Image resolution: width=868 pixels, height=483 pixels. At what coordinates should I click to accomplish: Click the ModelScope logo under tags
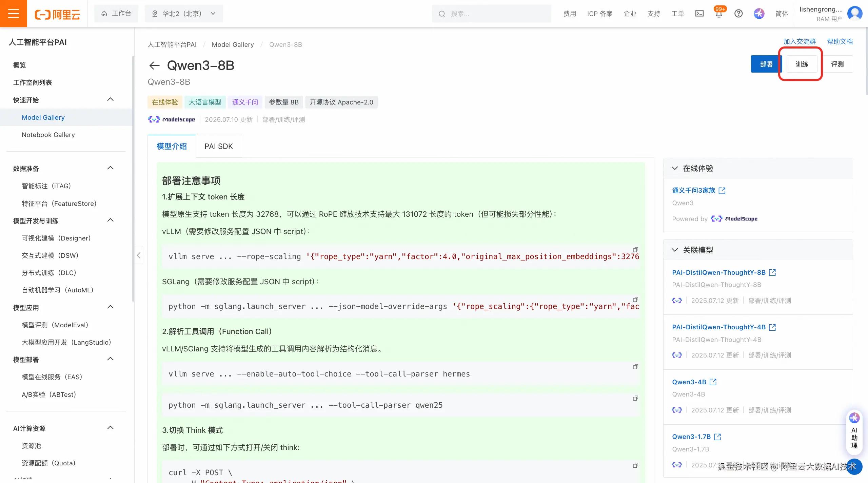172,119
